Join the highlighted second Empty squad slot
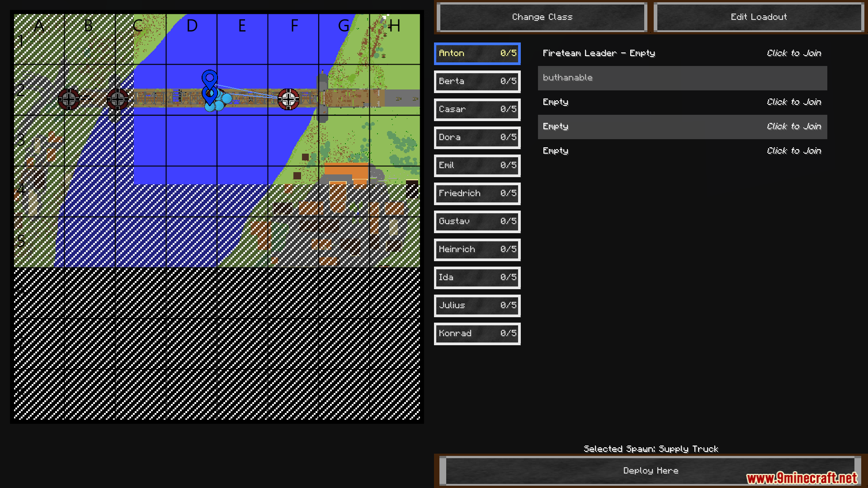The image size is (868, 488). click(x=793, y=127)
